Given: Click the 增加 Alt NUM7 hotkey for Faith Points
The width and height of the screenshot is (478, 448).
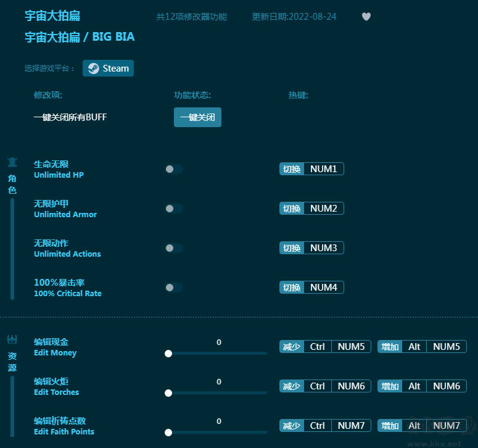Looking at the screenshot, I should pyautogui.click(x=422, y=426).
